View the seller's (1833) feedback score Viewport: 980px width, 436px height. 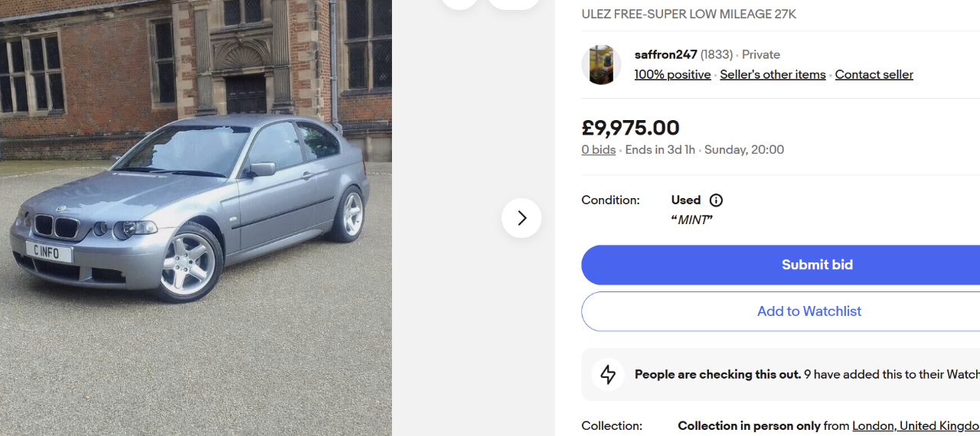pos(717,55)
